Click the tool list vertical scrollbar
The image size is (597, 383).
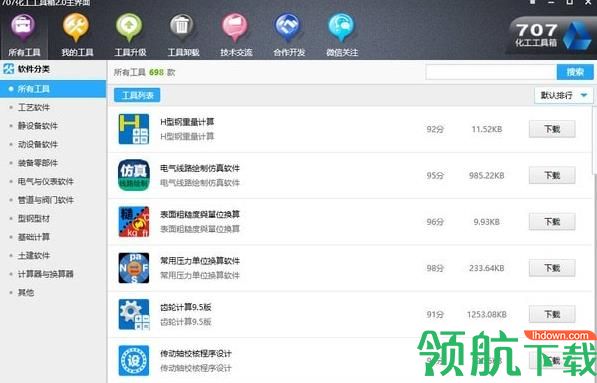point(595,141)
